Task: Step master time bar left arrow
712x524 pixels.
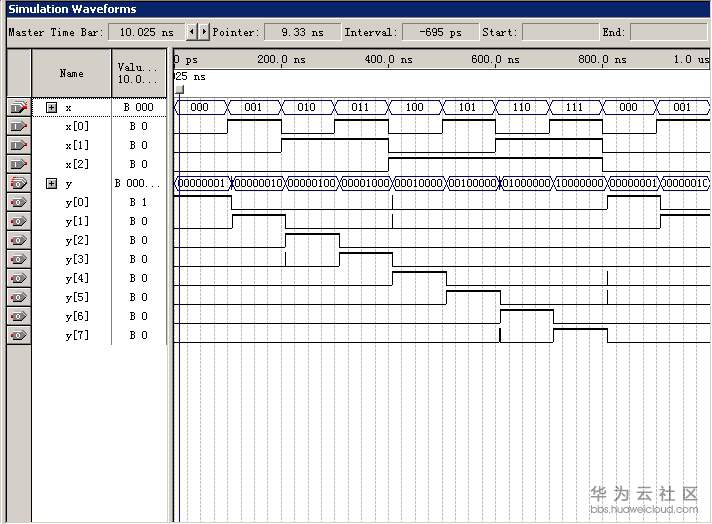Action: click(192, 32)
